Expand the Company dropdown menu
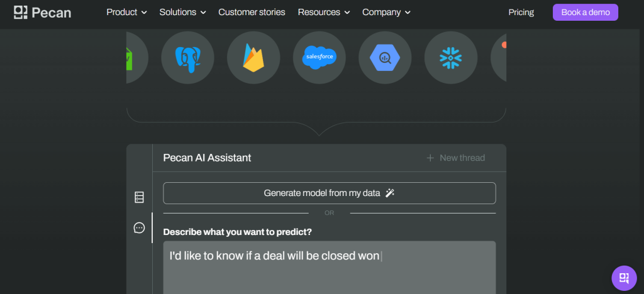644x294 pixels. tap(386, 13)
